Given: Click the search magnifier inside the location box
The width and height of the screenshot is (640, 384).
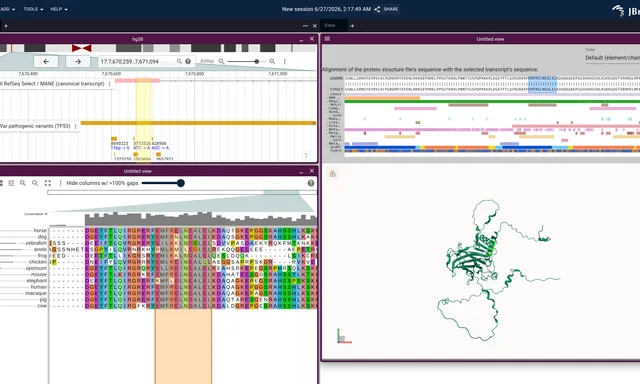Looking at the screenshot, I should (179, 61).
